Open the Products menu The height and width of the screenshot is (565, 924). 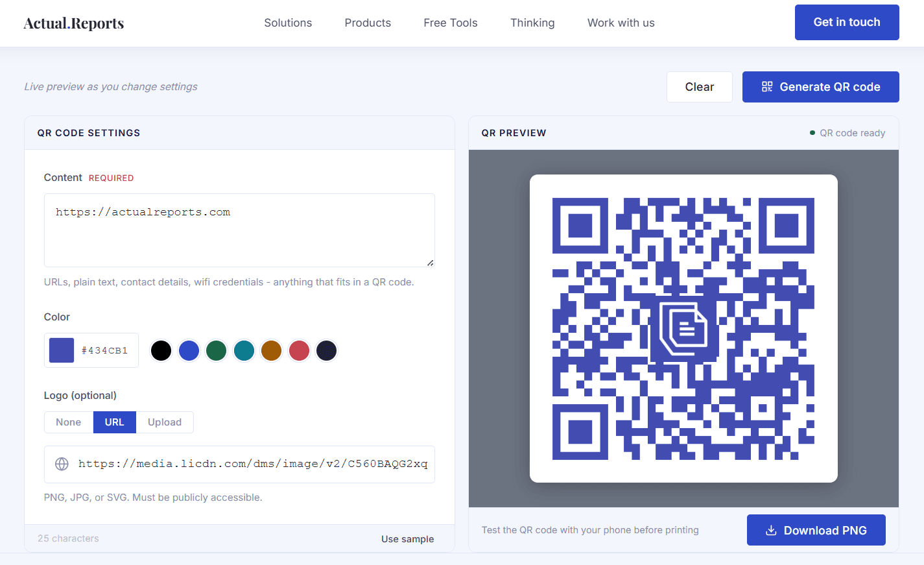[x=368, y=23]
